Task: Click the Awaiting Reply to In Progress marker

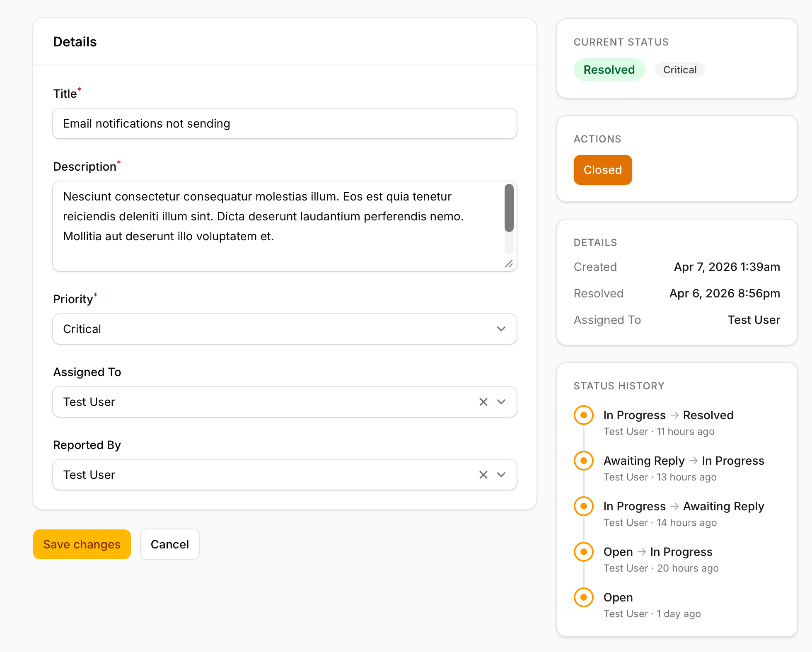Action: tap(584, 461)
